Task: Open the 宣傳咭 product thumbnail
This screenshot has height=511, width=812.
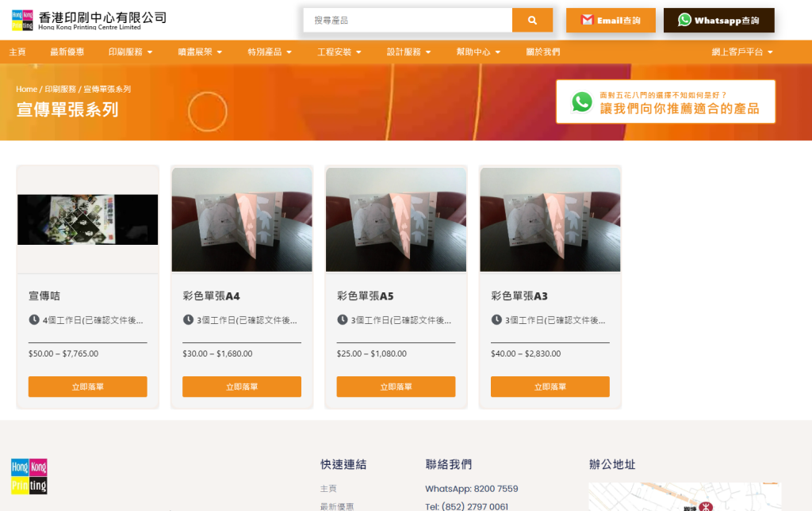Action: tap(87, 219)
